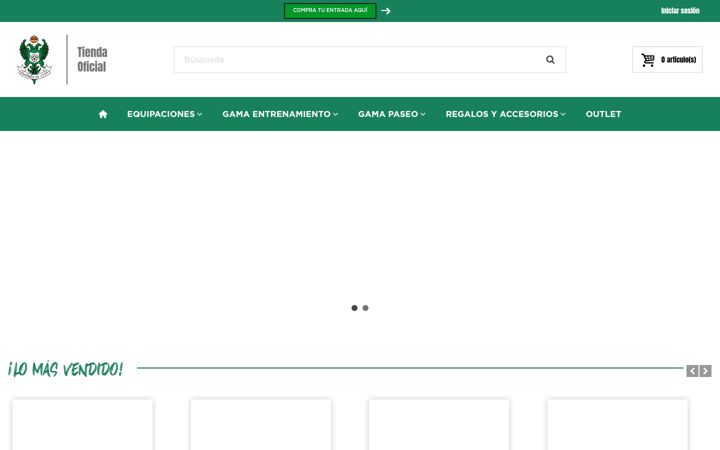Click the ¡Lo más vendido! heading
Viewport: 720px width, 450px height.
[x=66, y=369]
